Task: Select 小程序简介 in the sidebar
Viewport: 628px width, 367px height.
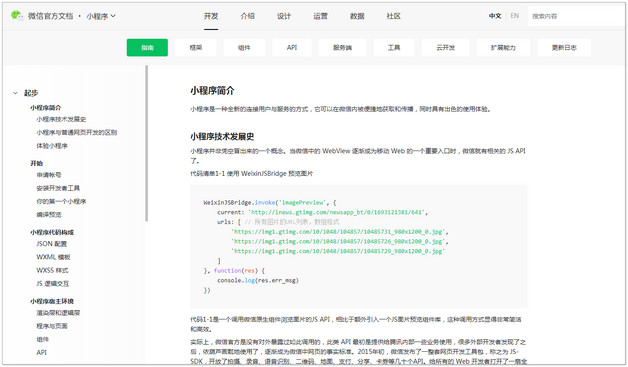Action: tap(46, 108)
